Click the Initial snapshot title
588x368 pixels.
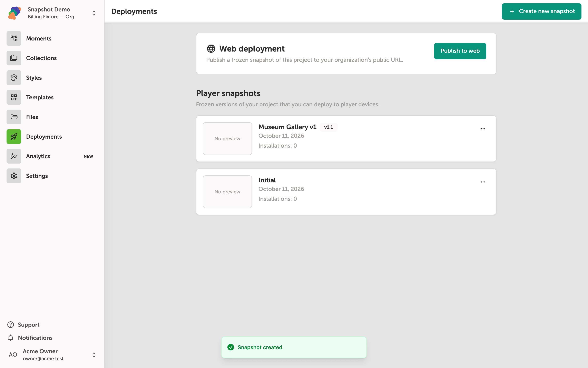pyautogui.click(x=267, y=180)
